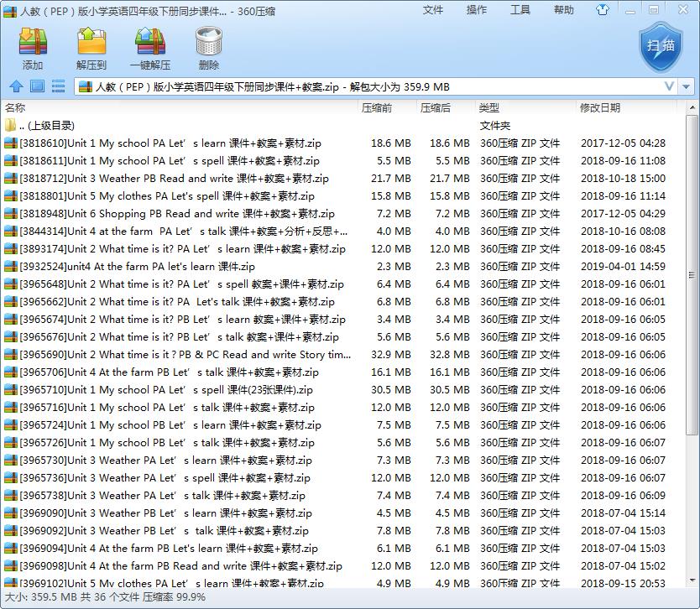Sort files by 压缩前 size column header
Screen dimensions: 700x609
(x=377, y=107)
